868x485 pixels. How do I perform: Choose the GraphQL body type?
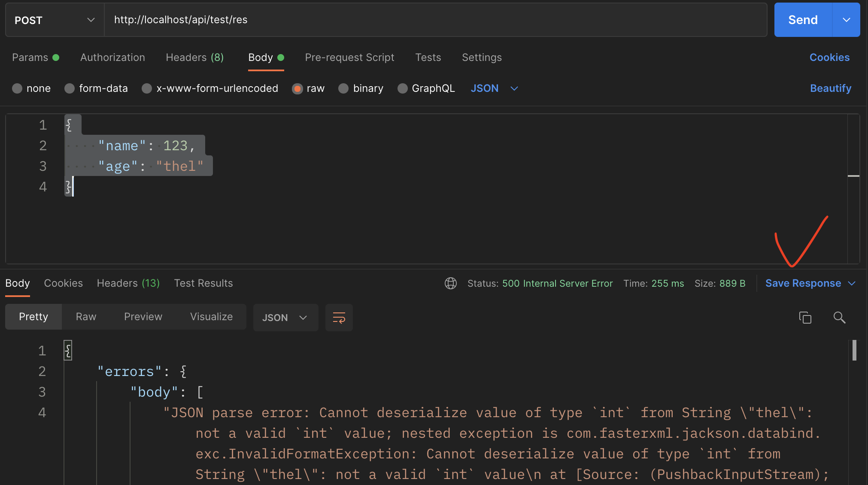click(x=402, y=88)
